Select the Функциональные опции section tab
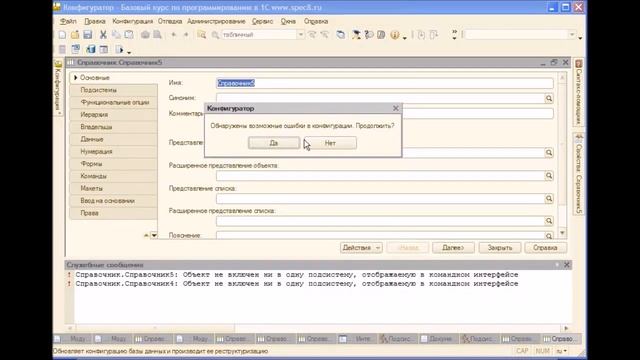The height and width of the screenshot is (360, 640). pos(113,102)
